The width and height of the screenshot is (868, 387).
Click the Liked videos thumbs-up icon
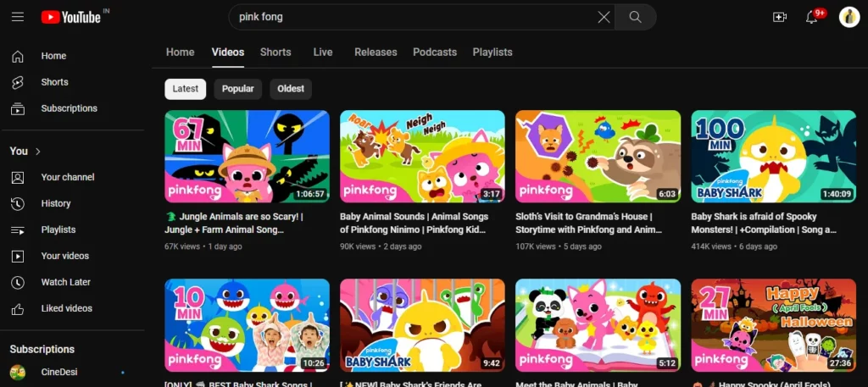click(x=18, y=309)
